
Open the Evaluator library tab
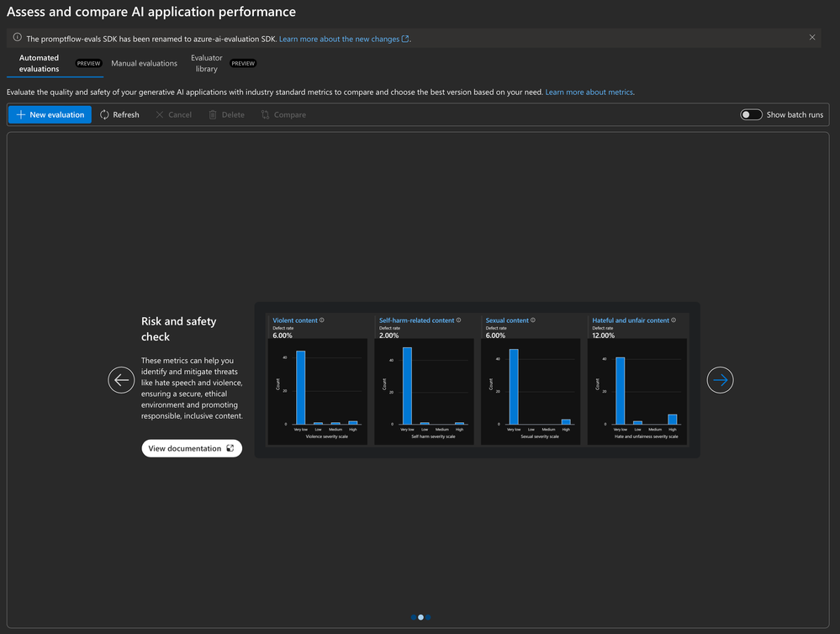(x=206, y=63)
